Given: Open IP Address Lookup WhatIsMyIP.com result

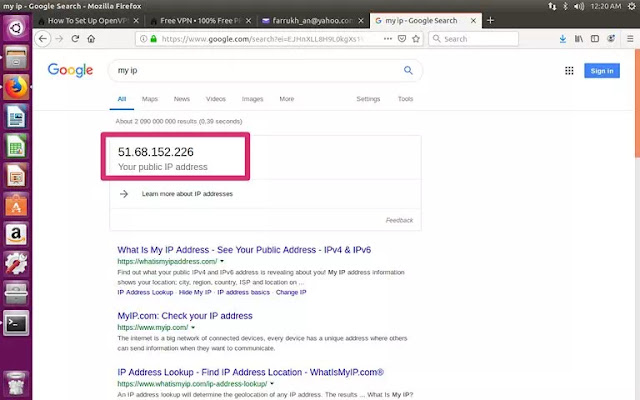Looking at the screenshot, I should pos(251,372).
